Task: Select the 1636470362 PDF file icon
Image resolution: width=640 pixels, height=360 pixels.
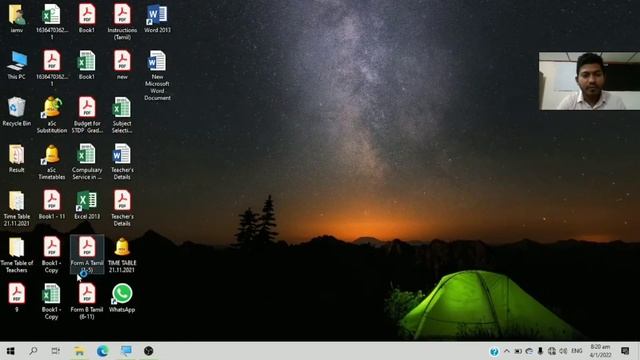Action: click(x=52, y=68)
